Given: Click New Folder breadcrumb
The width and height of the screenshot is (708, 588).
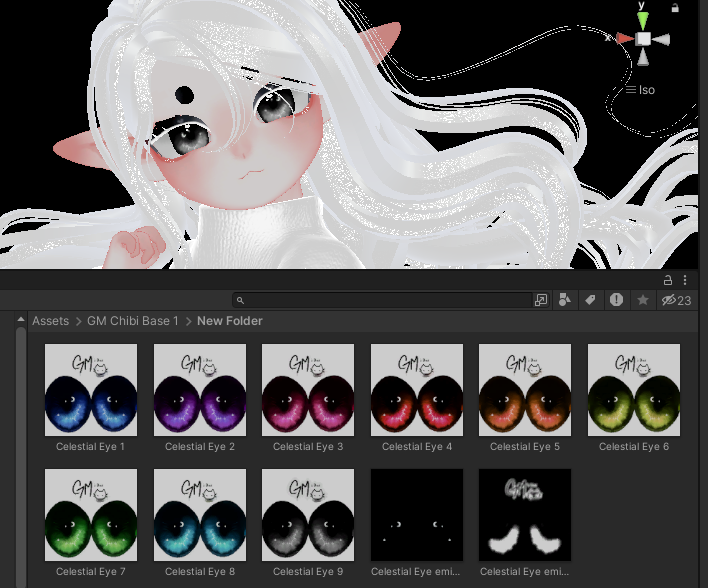Looking at the screenshot, I should click(230, 321).
